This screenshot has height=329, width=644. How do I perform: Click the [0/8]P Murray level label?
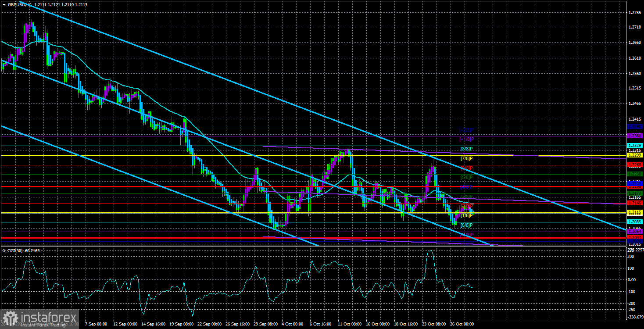467,225
